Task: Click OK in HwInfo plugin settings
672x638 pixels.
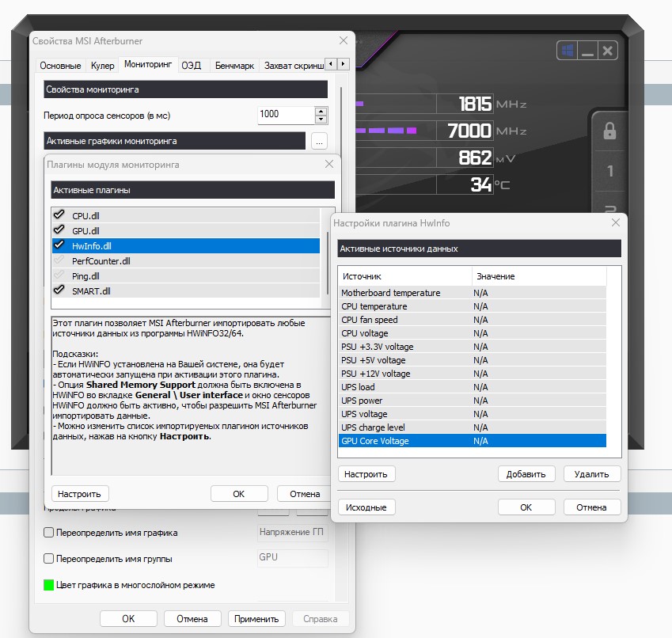Action: click(526, 507)
